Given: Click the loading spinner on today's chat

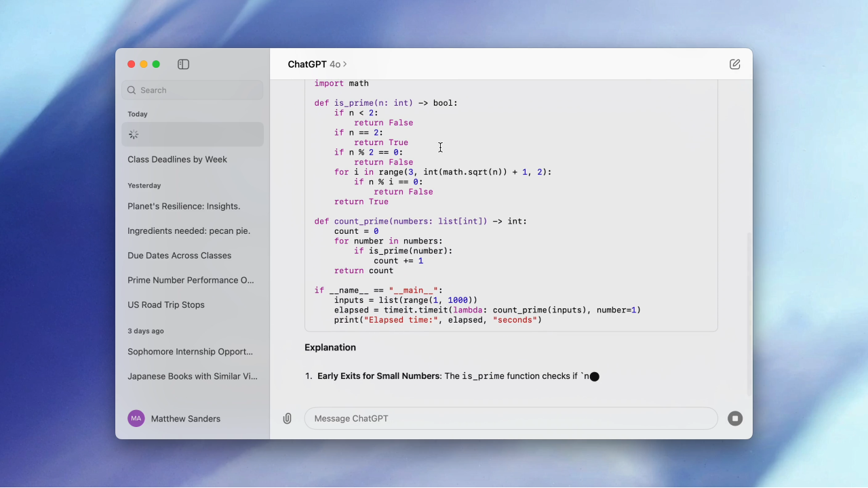Looking at the screenshot, I should pos(134,134).
